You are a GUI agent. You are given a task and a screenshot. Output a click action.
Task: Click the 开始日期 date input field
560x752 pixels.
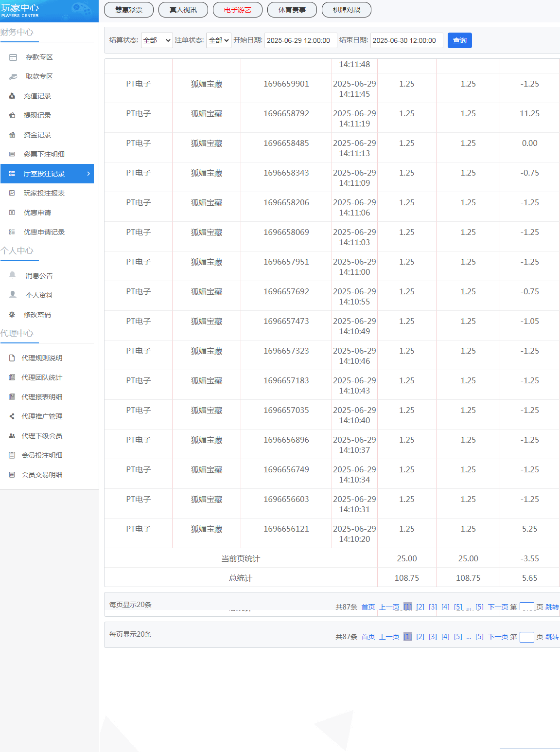(x=300, y=40)
